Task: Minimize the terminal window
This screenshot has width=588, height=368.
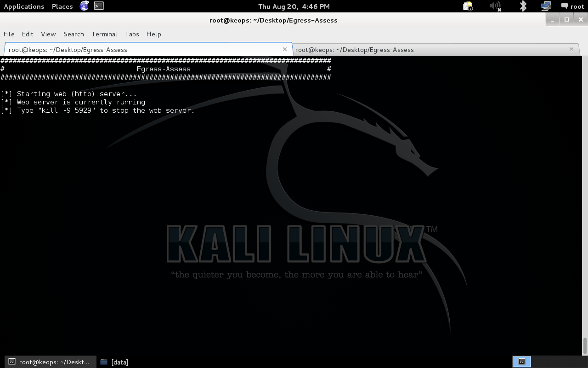Action: 553,19
